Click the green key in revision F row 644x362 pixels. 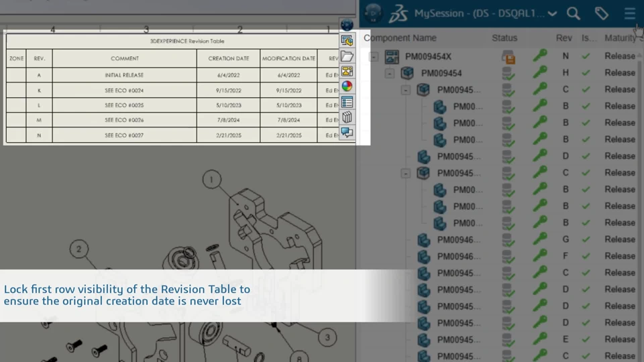(539, 255)
